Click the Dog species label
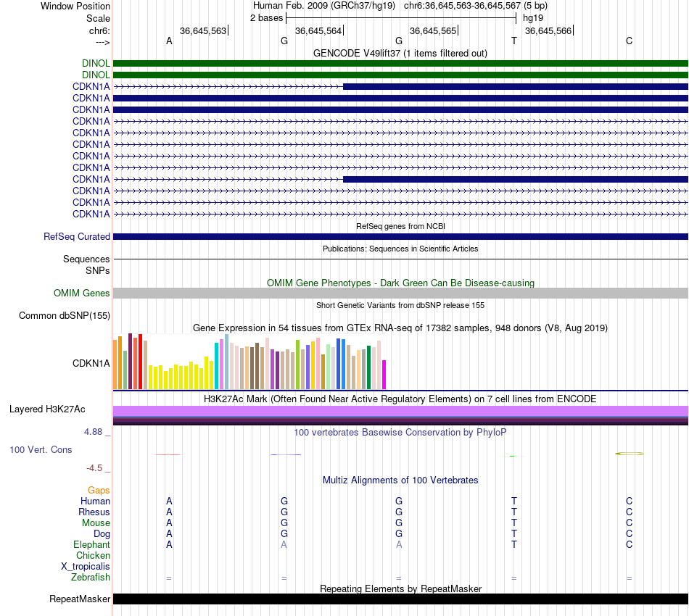The width and height of the screenshot is (689, 616). coord(102,534)
